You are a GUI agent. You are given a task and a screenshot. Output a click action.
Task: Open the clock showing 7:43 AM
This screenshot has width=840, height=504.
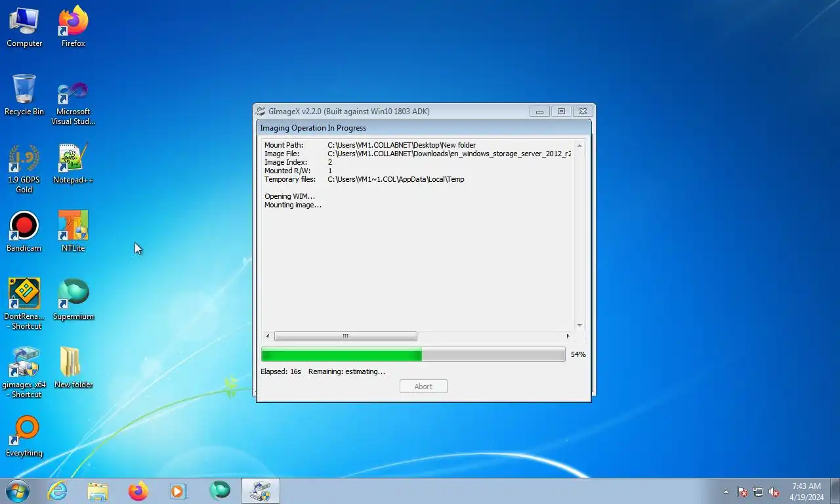[807, 492]
